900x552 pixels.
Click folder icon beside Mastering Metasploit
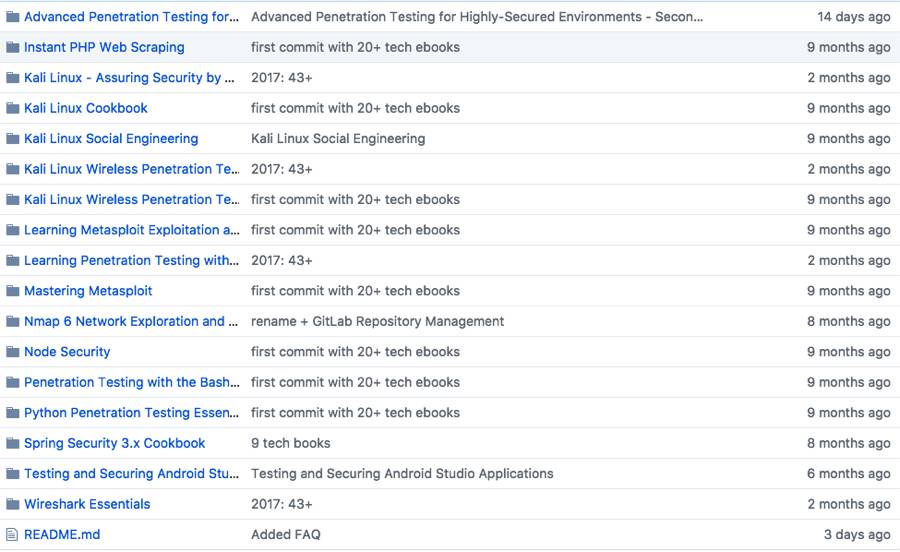pyautogui.click(x=13, y=290)
